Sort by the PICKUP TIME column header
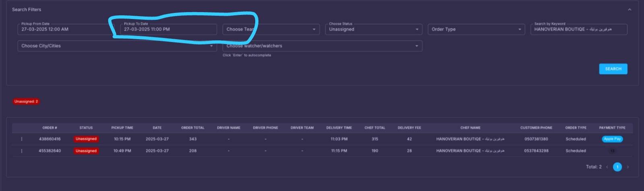 [122, 128]
